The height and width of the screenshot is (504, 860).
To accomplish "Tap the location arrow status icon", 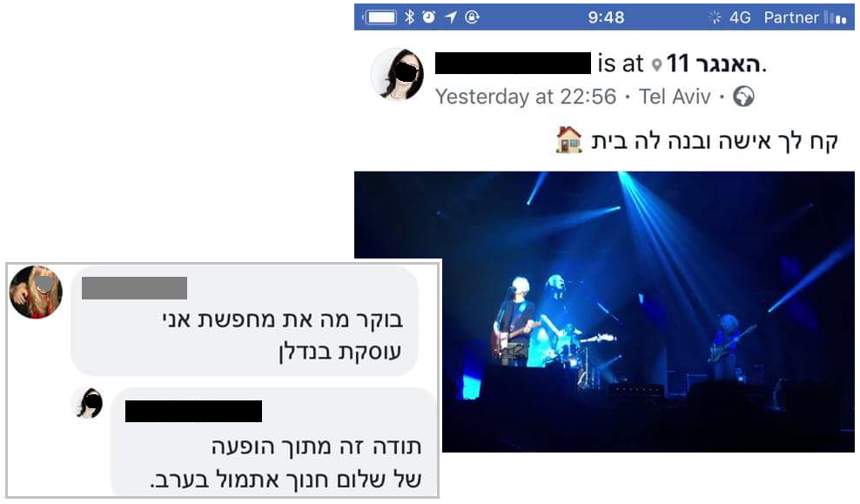I will tap(450, 17).
